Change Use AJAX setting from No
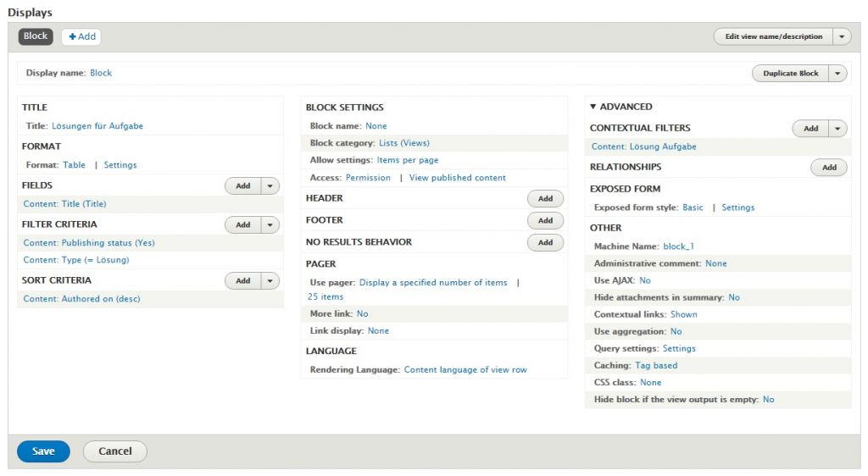This screenshot has height=476, width=868. pyautogui.click(x=645, y=280)
